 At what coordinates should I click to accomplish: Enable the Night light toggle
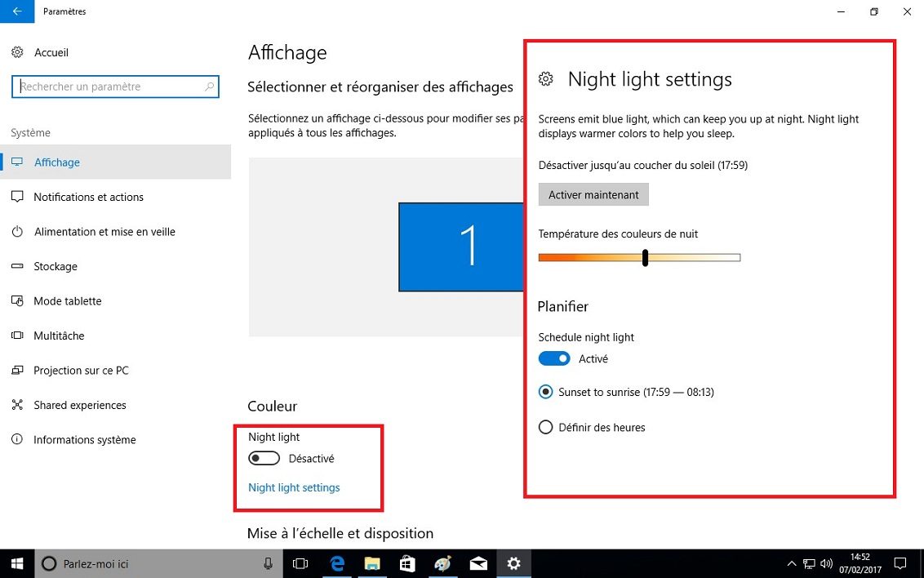(x=264, y=459)
